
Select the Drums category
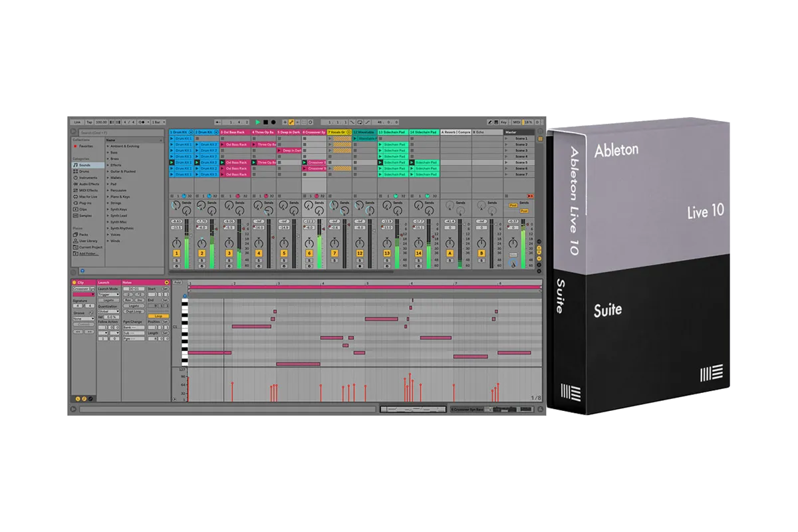tap(84, 171)
